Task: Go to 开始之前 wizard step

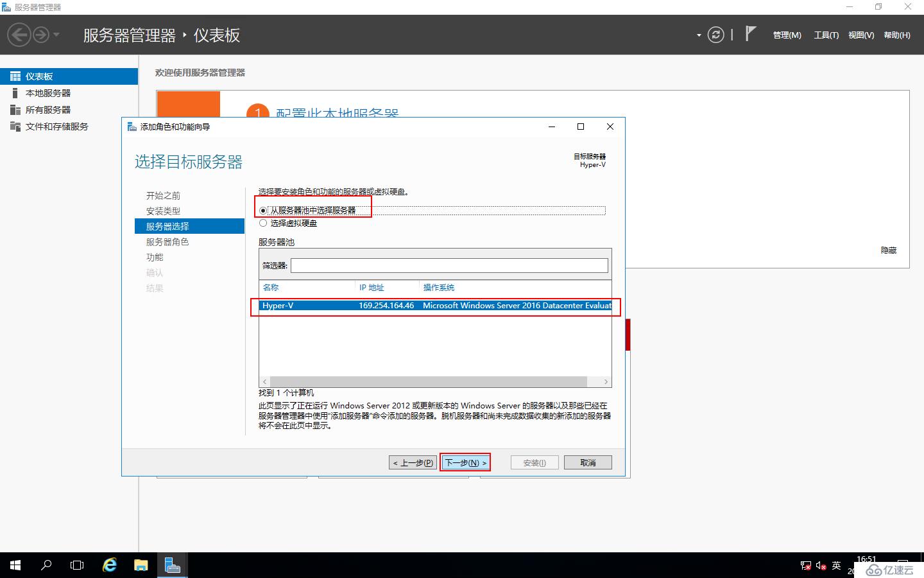Action: 163,196
